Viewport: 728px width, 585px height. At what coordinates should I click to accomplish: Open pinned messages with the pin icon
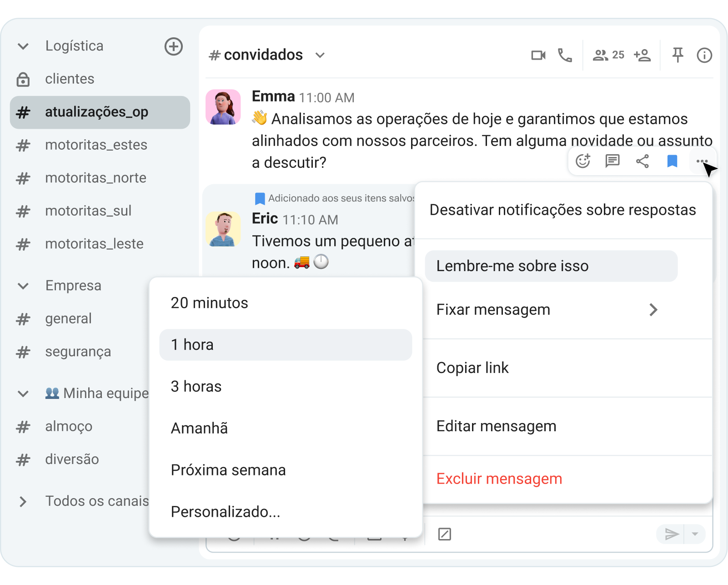(678, 55)
